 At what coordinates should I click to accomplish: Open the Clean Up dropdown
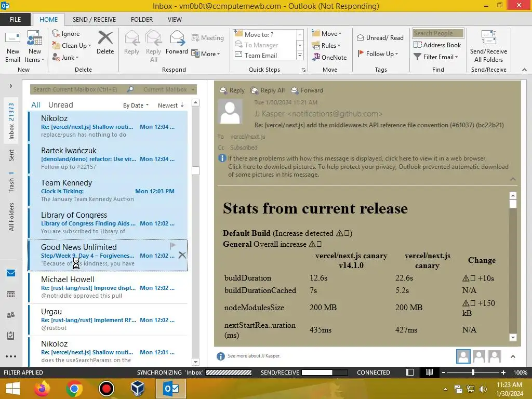72,46
